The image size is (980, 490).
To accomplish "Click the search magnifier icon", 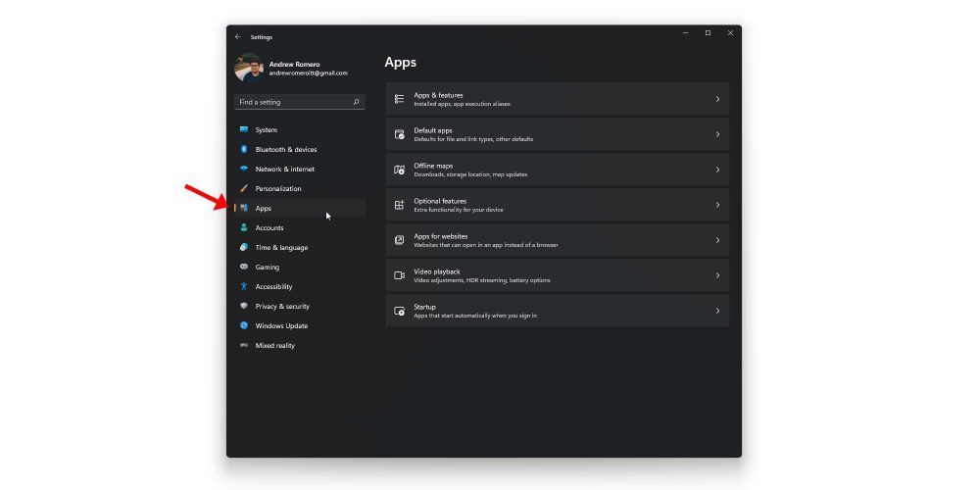I will (x=356, y=102).
